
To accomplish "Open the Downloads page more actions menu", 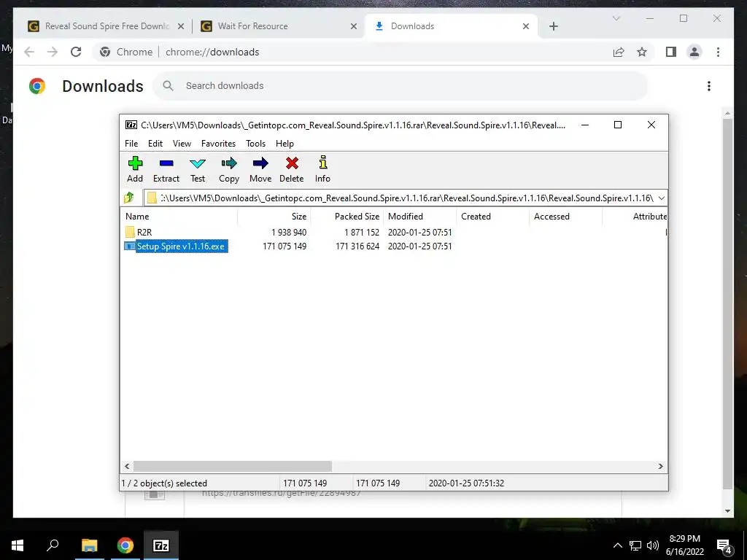I will (x=709, y=86).
